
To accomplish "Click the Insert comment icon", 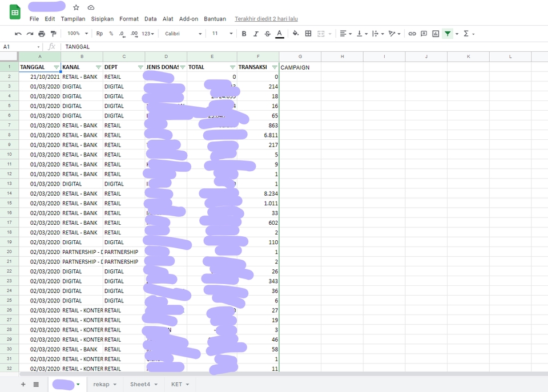I will 424,34.
